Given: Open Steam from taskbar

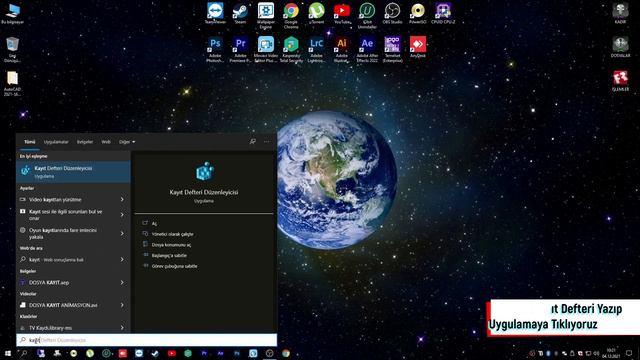Looking at the screenshot, I should click(x=155, y=353).
